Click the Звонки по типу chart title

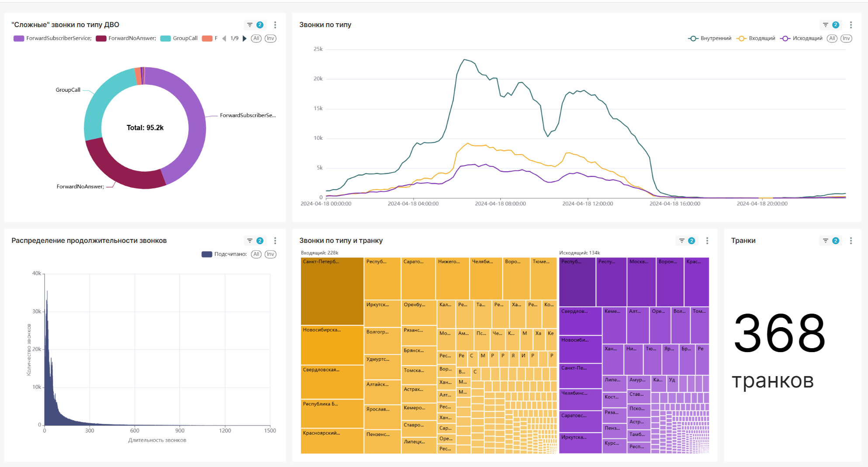(325, 25)
